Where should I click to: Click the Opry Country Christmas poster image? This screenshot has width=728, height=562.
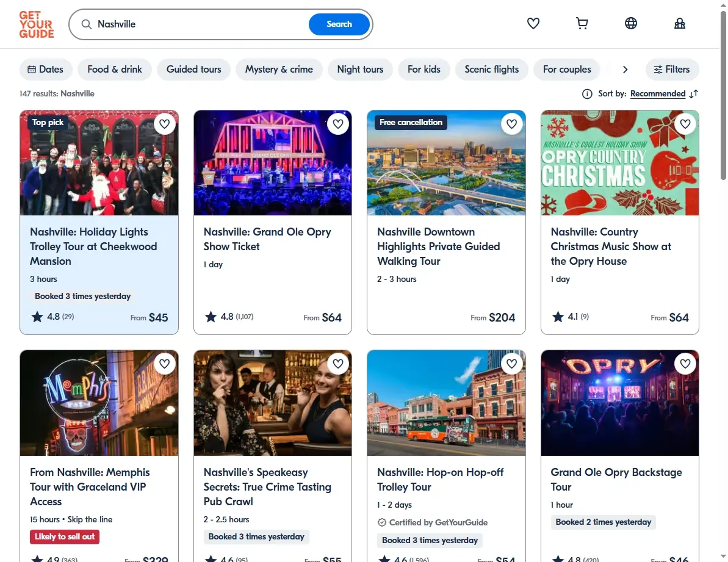(620, 163)
